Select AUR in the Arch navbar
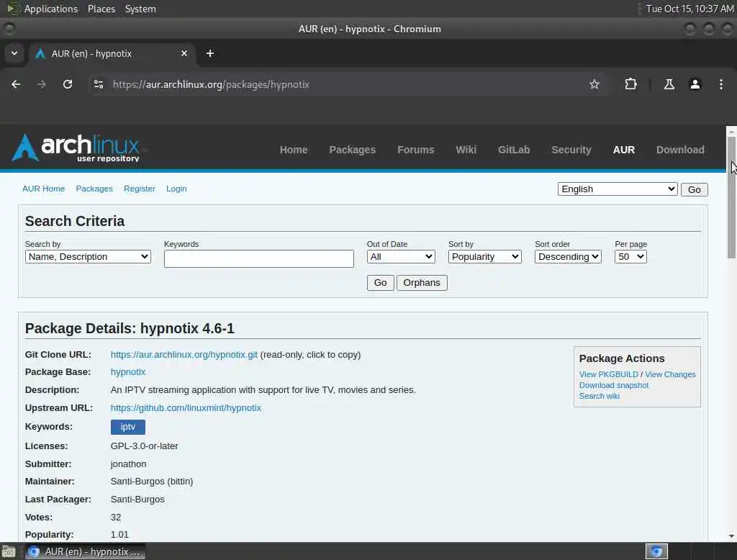The image size is (737, 560). point(624,150)
